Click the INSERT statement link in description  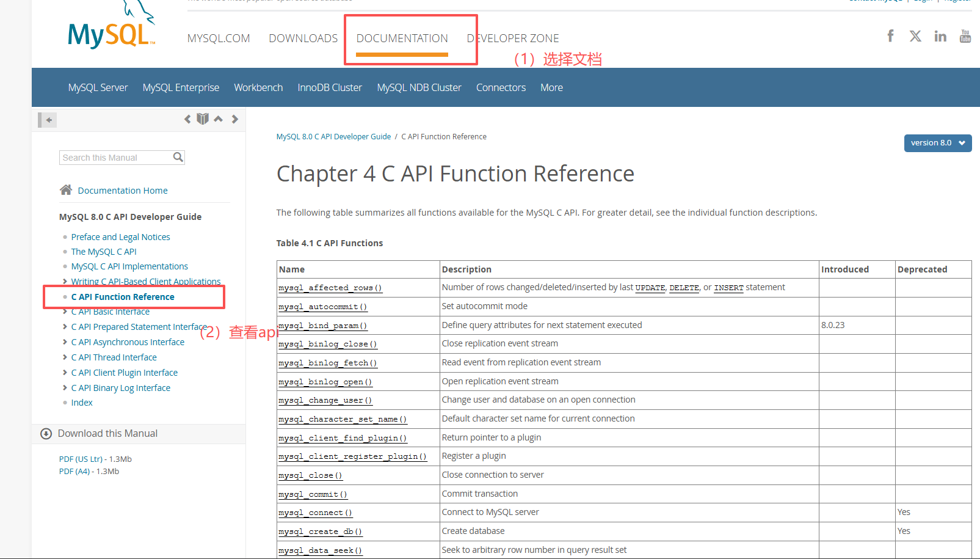tap(729, 288)
